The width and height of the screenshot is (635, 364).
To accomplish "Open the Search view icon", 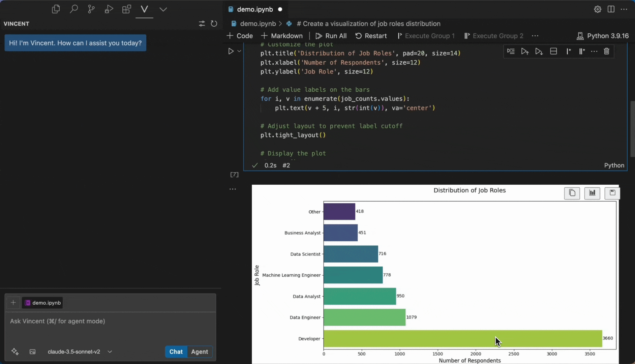I will (x=73, y=9).
